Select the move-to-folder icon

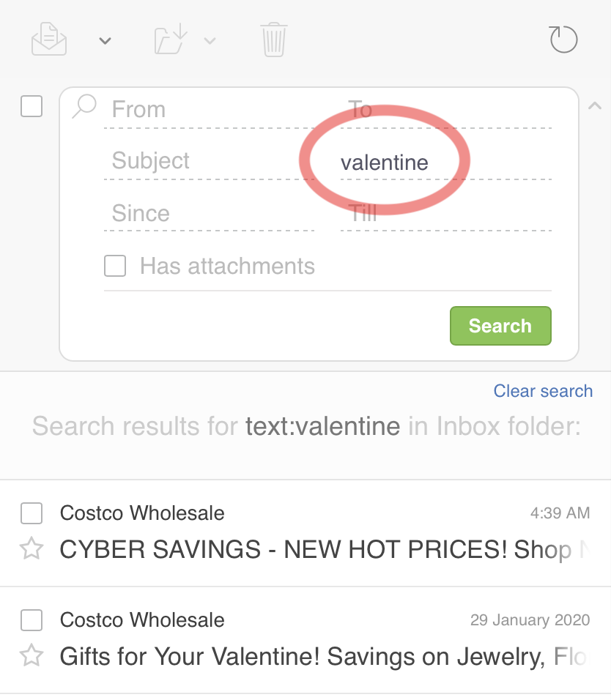click(169, 40)
